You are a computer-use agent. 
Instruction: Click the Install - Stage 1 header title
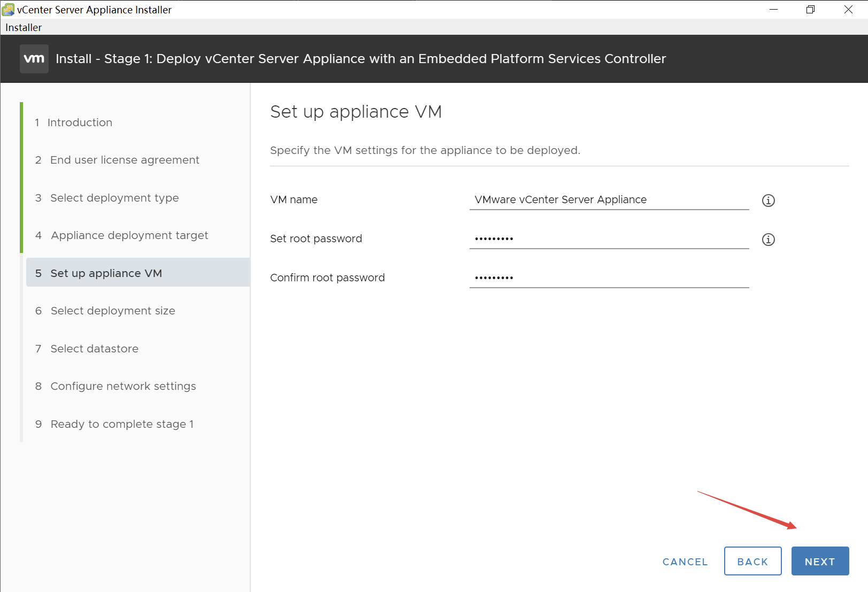pos(361,59)
